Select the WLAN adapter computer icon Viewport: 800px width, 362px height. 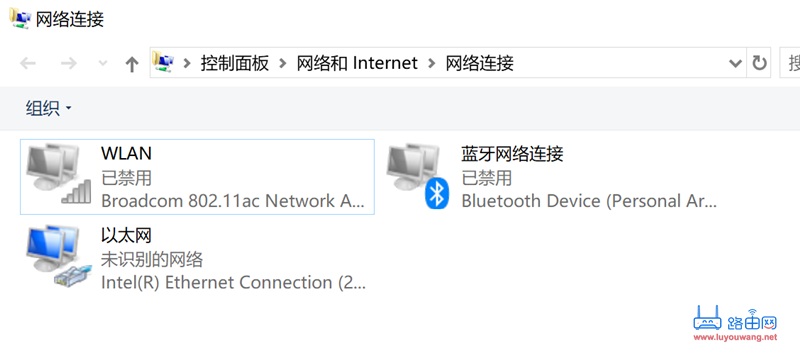pos(59,174)
